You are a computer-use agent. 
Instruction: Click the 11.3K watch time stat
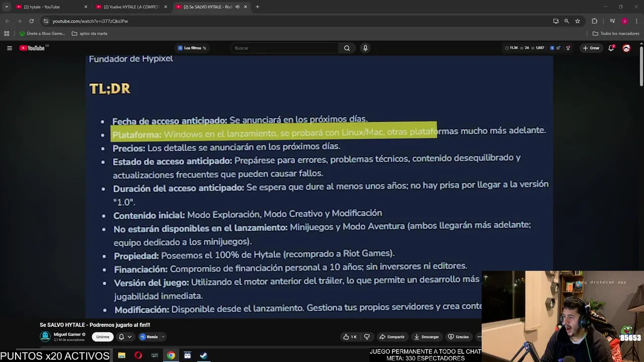pos(512,48)
